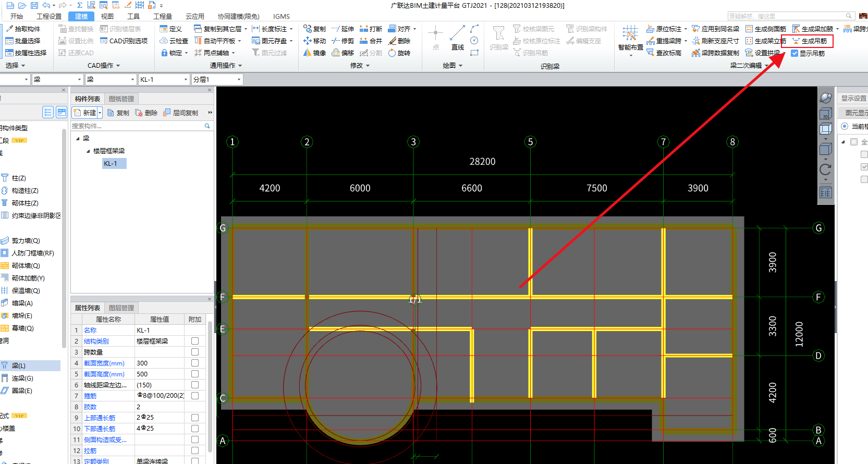This screenshot has width=868, height=464.
Task: Run 云检查 cloud check
Action: (174, 41)
